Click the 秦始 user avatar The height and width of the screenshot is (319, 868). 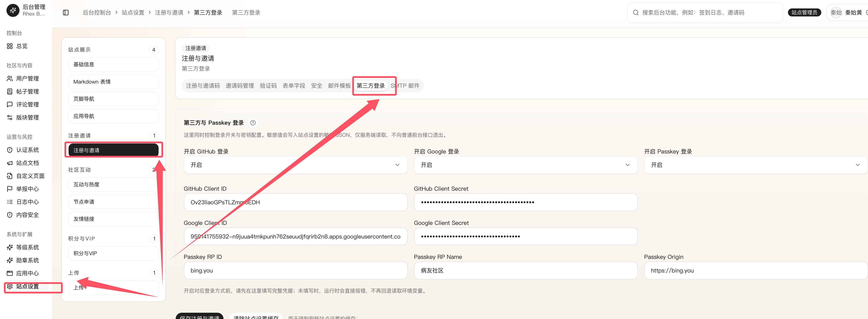tap(836, 13)
